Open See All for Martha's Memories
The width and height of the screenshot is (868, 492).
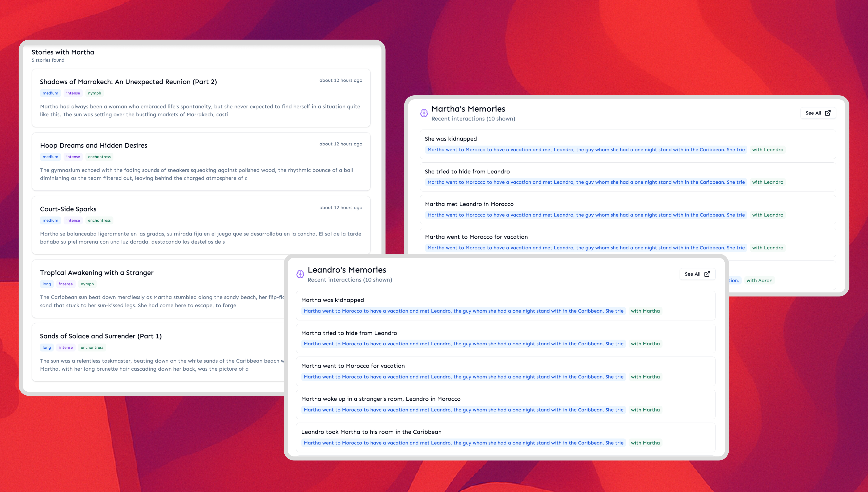(x=818, y=113)
